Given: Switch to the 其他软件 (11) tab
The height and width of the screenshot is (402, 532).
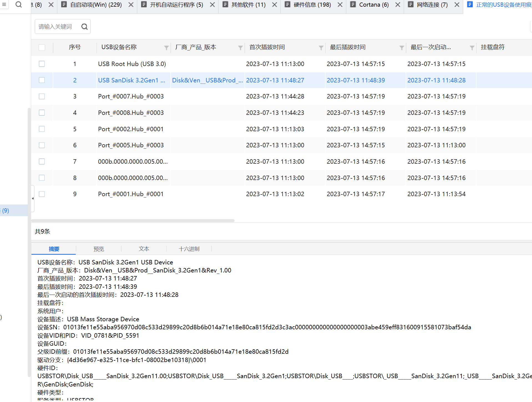Looking at the screenshot, I should pos(249,5).
